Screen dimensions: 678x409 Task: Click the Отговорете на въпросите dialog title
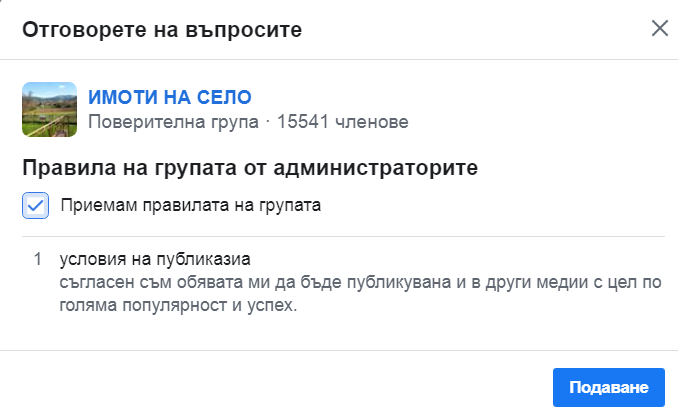[x=161, y=29]
